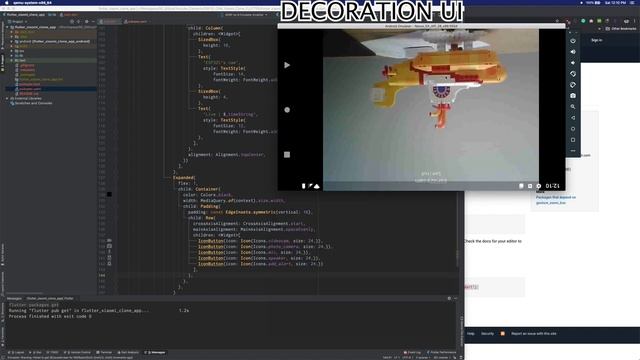Open the Other bookmarks folder in the browser
640x360 pixels.
click(622, 29)
